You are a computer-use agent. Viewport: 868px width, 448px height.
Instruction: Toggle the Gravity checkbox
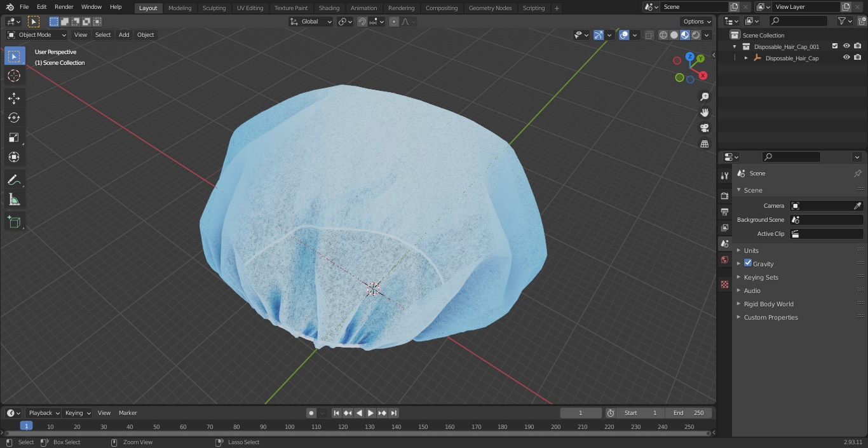pyautogui.click(x=748, y=263)
